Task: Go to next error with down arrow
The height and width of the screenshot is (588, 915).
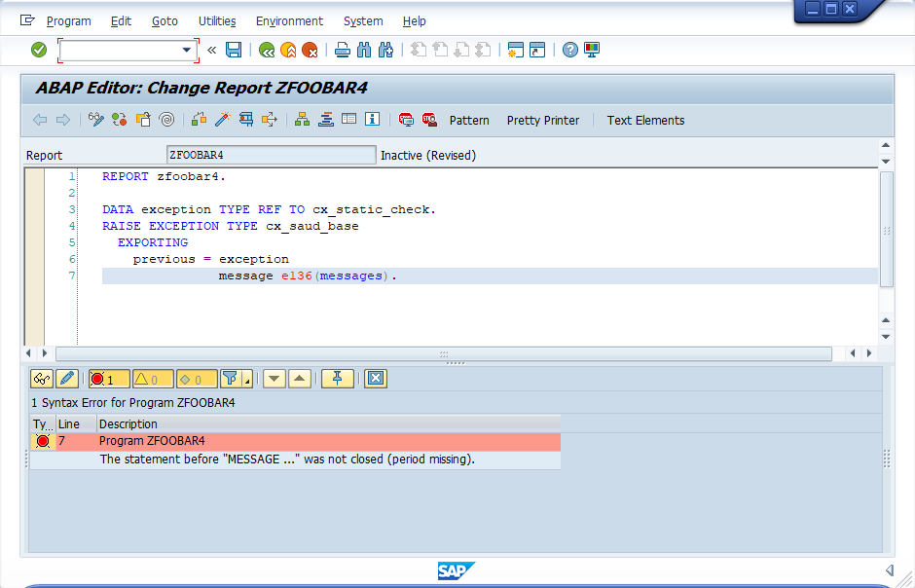Action: pyautogui.click(x=274, y=379)
